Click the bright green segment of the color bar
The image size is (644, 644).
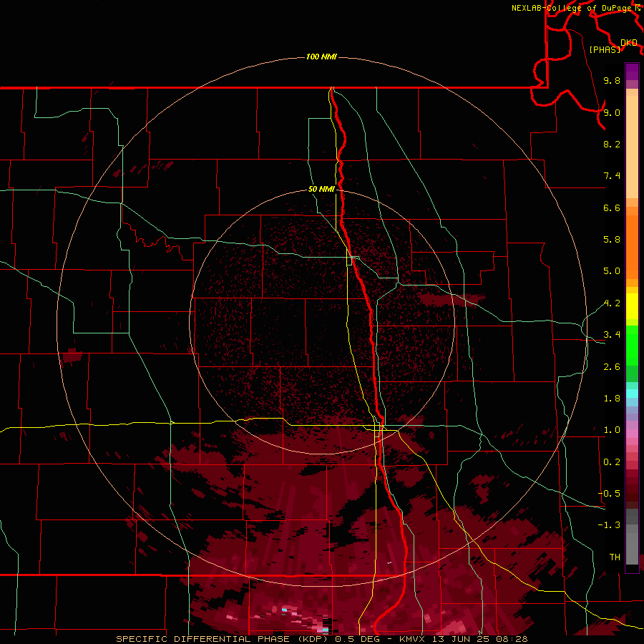tap(632, 345)
